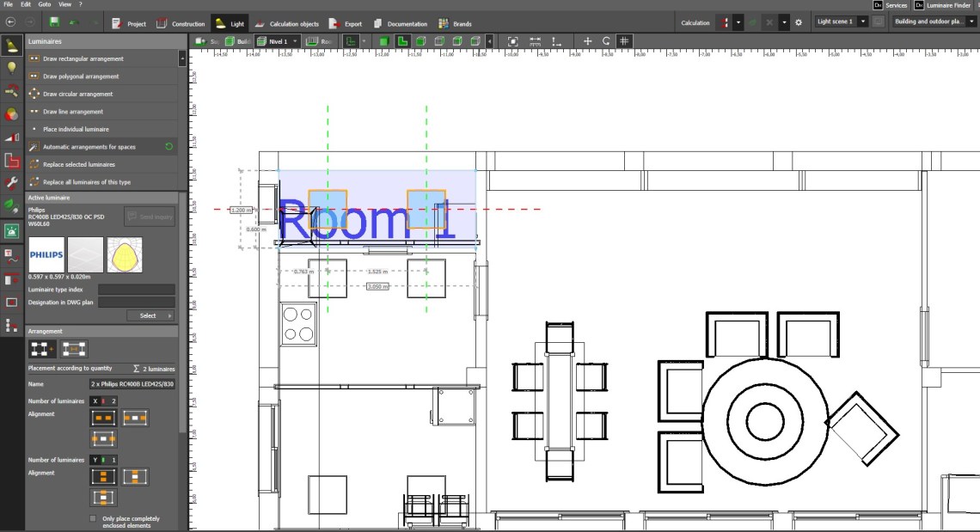Click 'Automatic arrangements for spaces' option
This screenshot has height=532, width=980.
click(x=89, y=147)
